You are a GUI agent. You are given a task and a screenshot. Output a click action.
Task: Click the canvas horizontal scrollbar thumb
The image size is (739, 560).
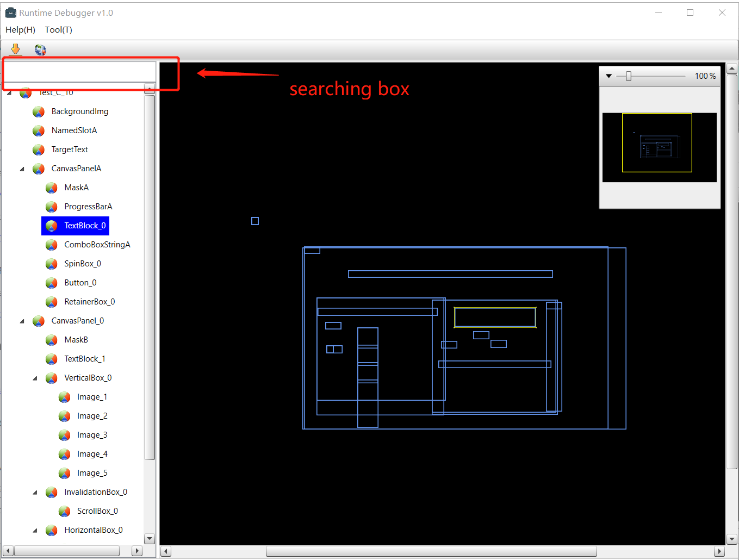click(x=431, y=551)
